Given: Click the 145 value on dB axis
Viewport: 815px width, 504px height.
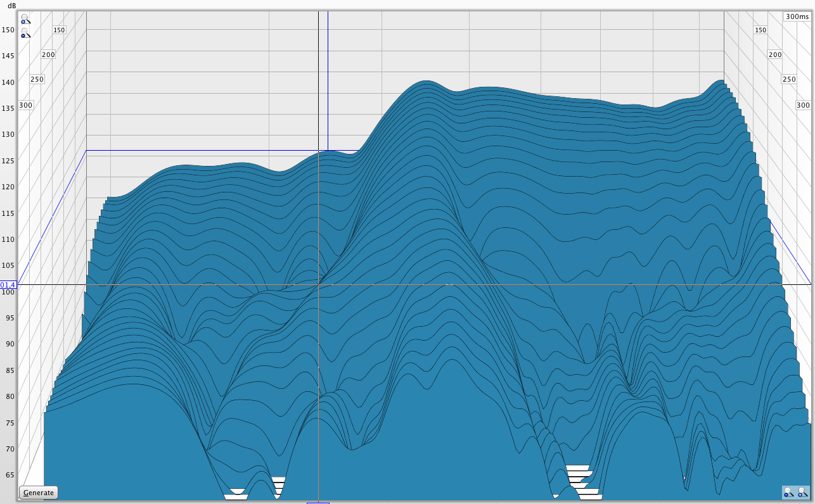Looking at the screenshot, I should coord(8,56).
